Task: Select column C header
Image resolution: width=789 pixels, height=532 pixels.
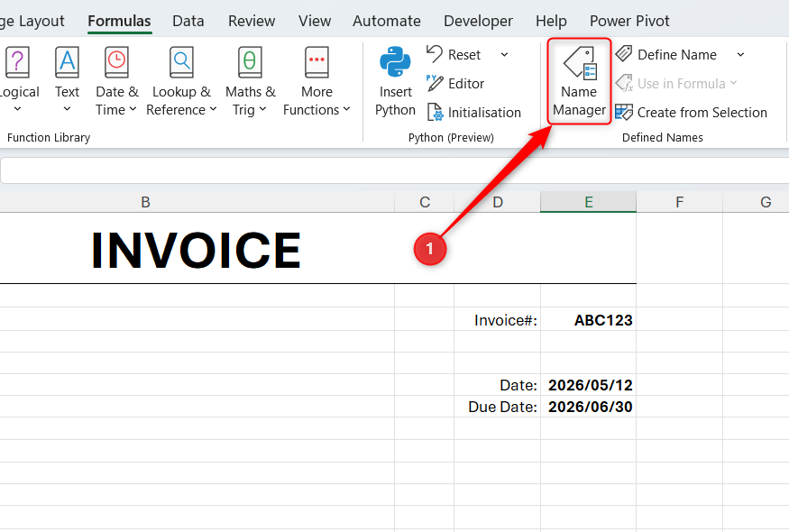Action: click(425, 202)
